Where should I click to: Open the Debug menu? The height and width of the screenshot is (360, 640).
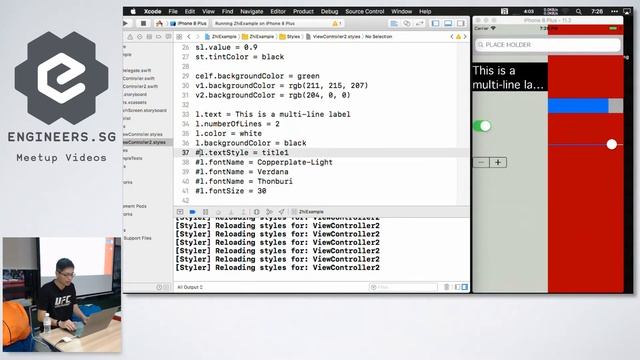pos(329,11)
